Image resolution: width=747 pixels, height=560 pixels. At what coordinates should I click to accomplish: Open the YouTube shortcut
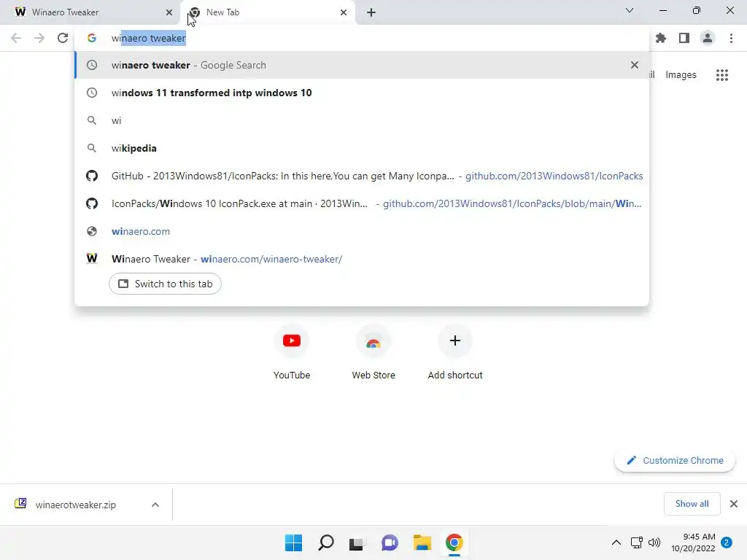click(x=292, y=352)
